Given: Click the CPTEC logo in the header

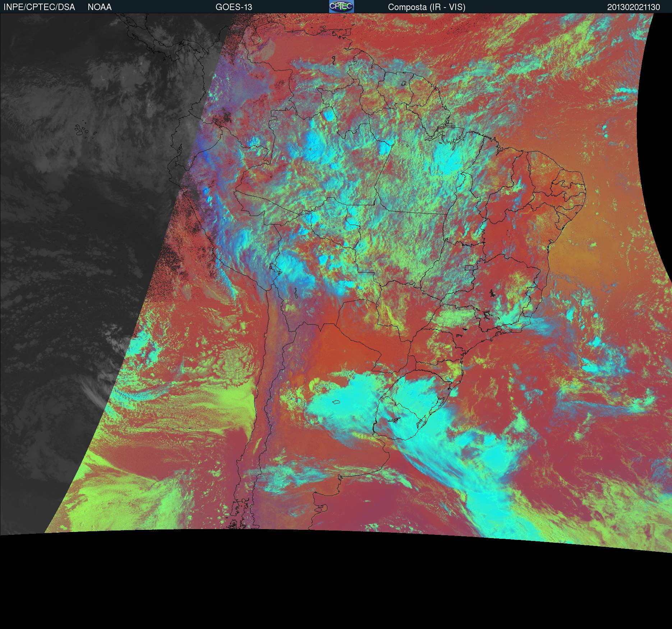Looking at the screenshot, I should click(x=341, y=6).
